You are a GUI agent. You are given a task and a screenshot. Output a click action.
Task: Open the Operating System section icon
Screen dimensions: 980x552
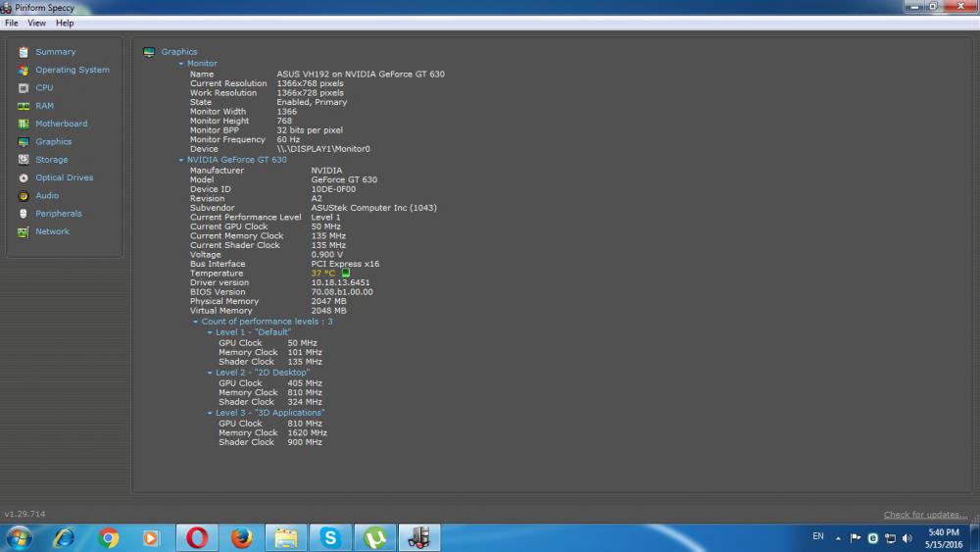click(x=24, y=71)
